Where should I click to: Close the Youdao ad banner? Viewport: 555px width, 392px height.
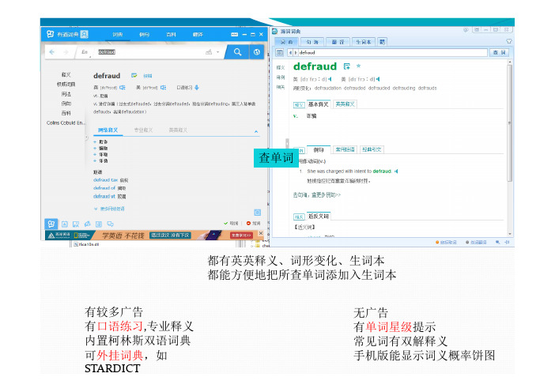pyautogui.click(x=261, y=233)
